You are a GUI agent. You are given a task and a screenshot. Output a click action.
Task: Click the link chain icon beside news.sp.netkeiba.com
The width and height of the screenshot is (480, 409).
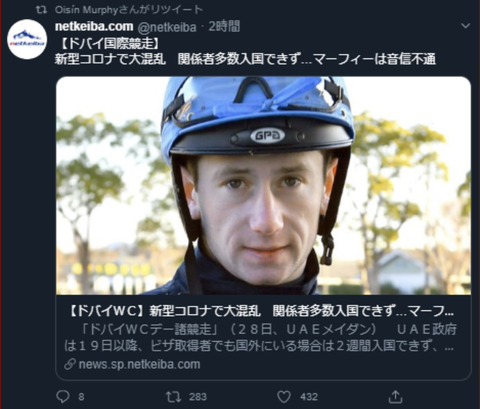pyautogui.click(x=70, y=364)
